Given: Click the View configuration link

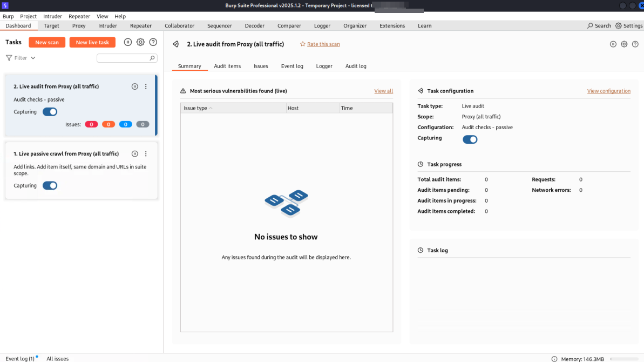Looking at the screenshot, I should [609, 91].
